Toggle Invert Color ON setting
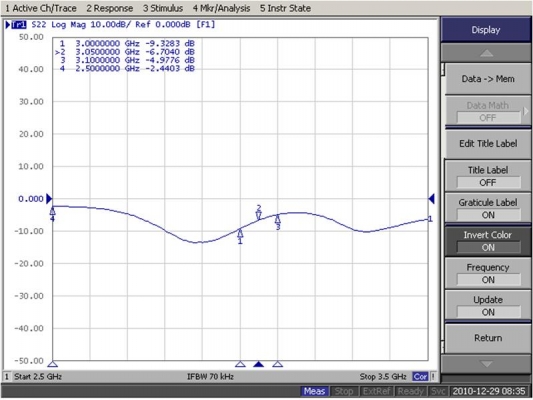This screenshot has height=400, width=533. 488,241
